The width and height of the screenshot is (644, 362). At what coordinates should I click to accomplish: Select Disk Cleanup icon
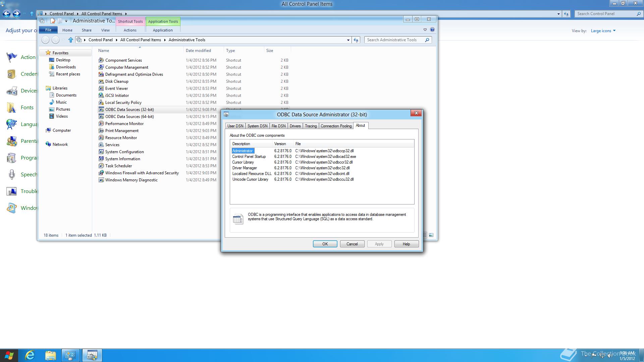tap(101, 81)
